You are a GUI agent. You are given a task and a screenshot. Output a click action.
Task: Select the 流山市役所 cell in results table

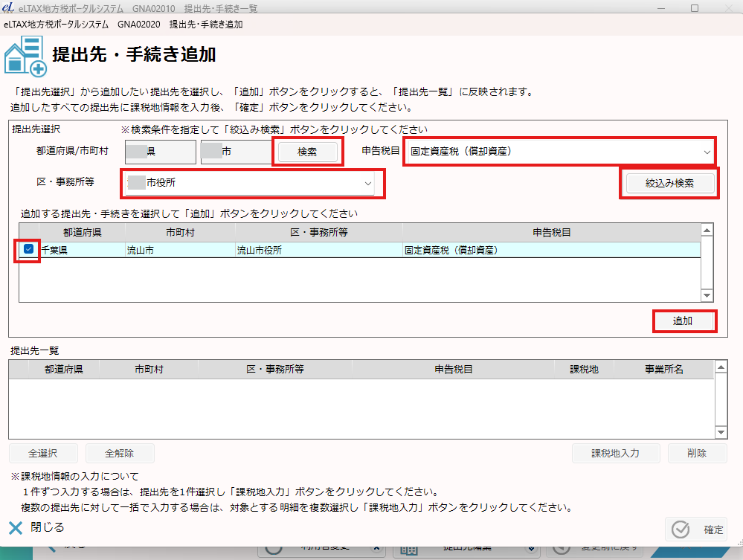click(318, 251)
